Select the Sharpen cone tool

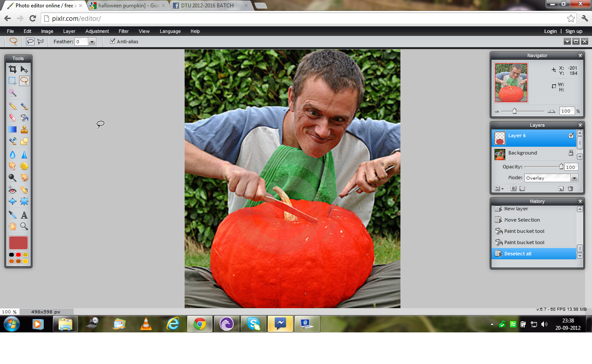(24, 155)
